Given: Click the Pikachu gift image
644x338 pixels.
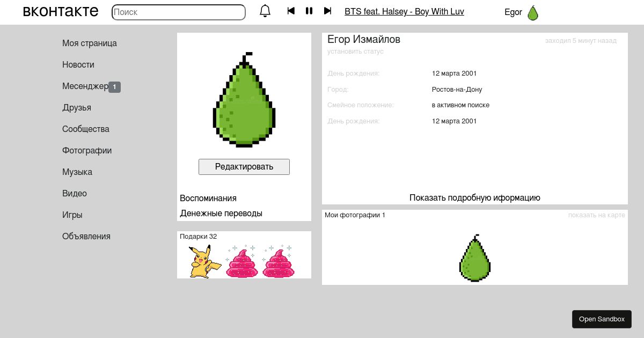Looking at the screenshot, I should pos(204,261).
